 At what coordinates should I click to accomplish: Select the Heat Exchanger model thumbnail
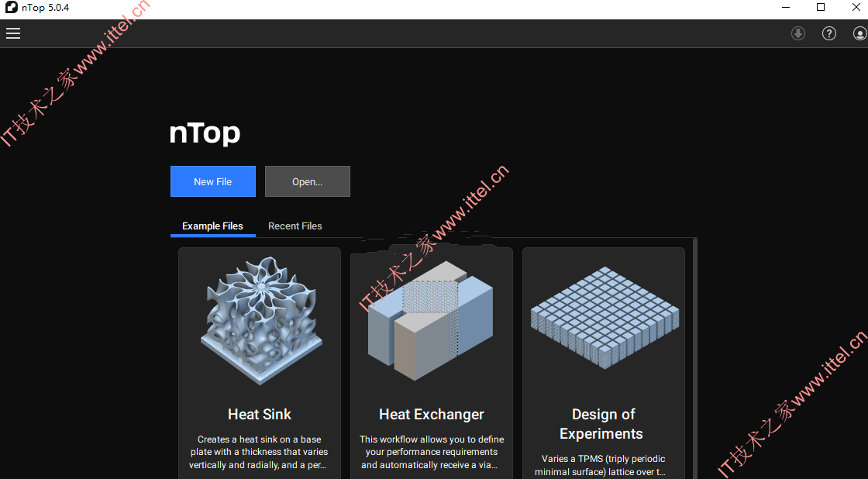coord(431,320)
